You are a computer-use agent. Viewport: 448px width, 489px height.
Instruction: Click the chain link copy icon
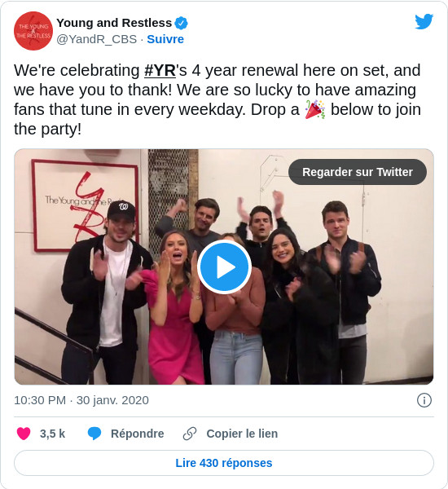[190, 434]
